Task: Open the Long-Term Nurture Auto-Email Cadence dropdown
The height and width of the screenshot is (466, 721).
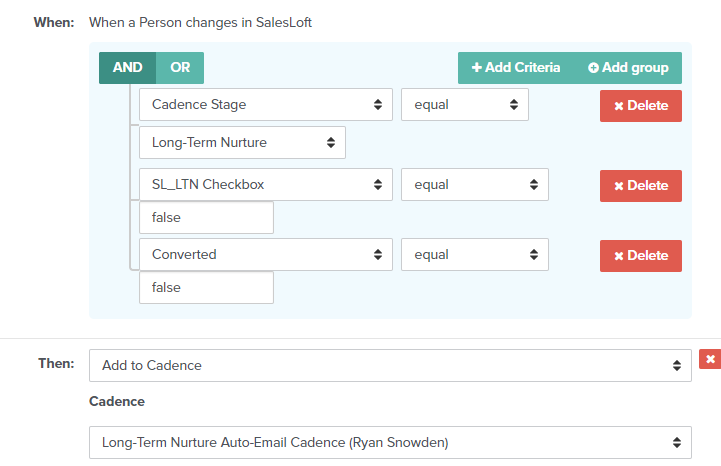Action: coord(390,441)
